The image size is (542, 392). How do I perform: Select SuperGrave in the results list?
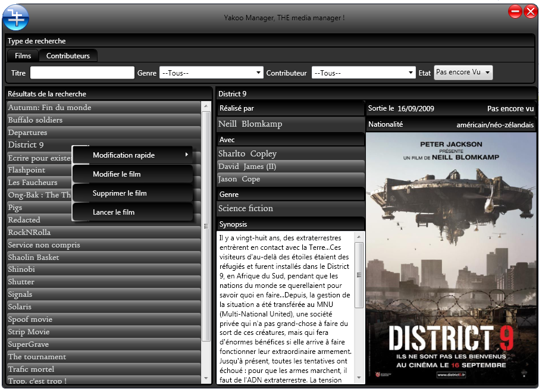pyautogui.click(x=104, y=344)
